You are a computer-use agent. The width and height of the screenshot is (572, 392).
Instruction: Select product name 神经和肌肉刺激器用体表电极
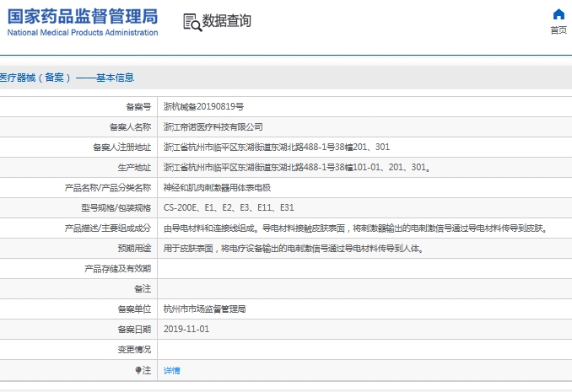(217, 187)
